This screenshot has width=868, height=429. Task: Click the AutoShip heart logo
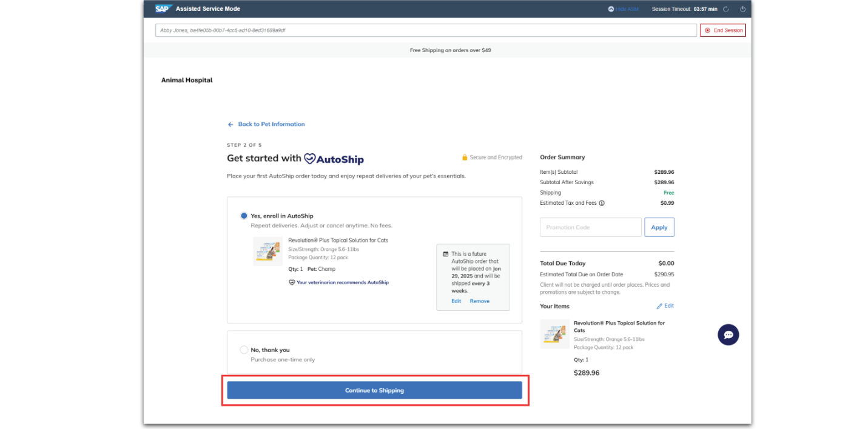click(x=310, y=159)
